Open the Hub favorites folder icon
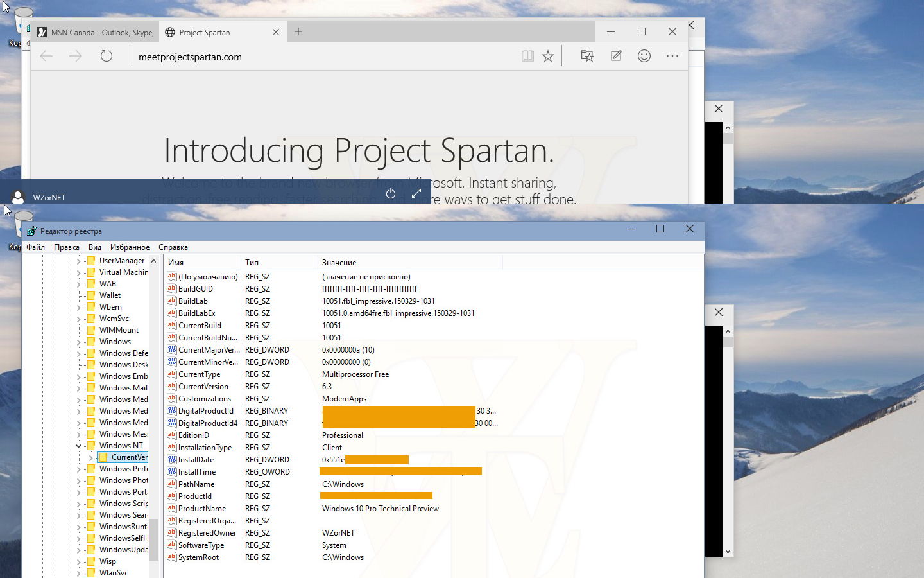This screenshot has height=578, width=924. pyautogui.click(x=587, y=57)
